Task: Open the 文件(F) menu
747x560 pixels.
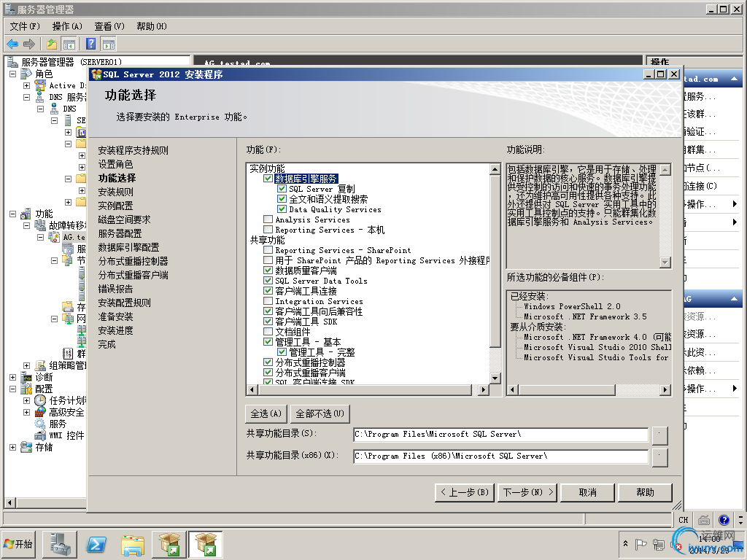Action: pos(26,26)
